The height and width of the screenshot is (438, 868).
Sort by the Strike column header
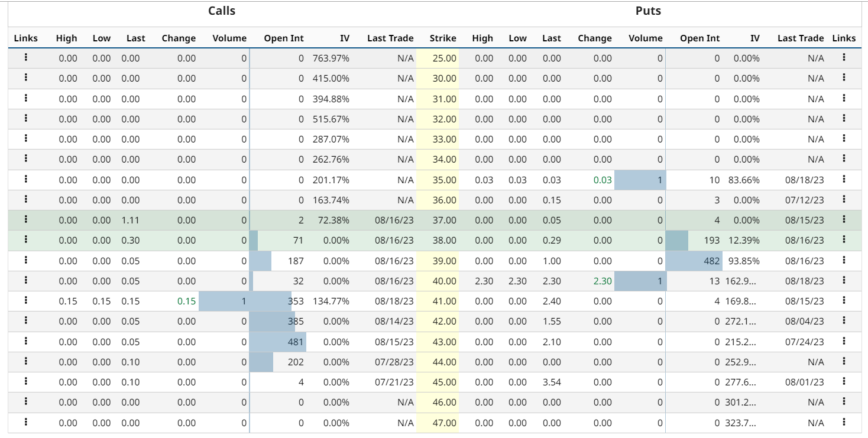pos(443,38)
